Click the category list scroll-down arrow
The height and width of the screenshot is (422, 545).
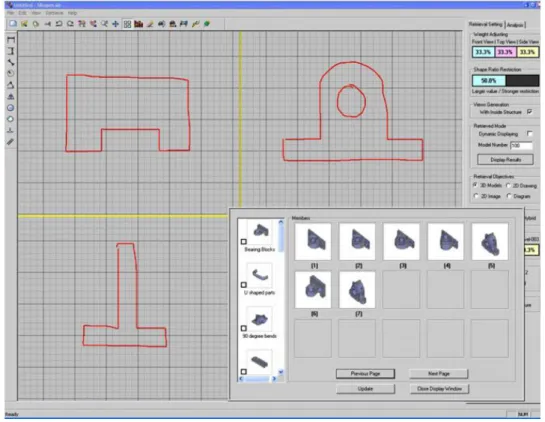281,372
